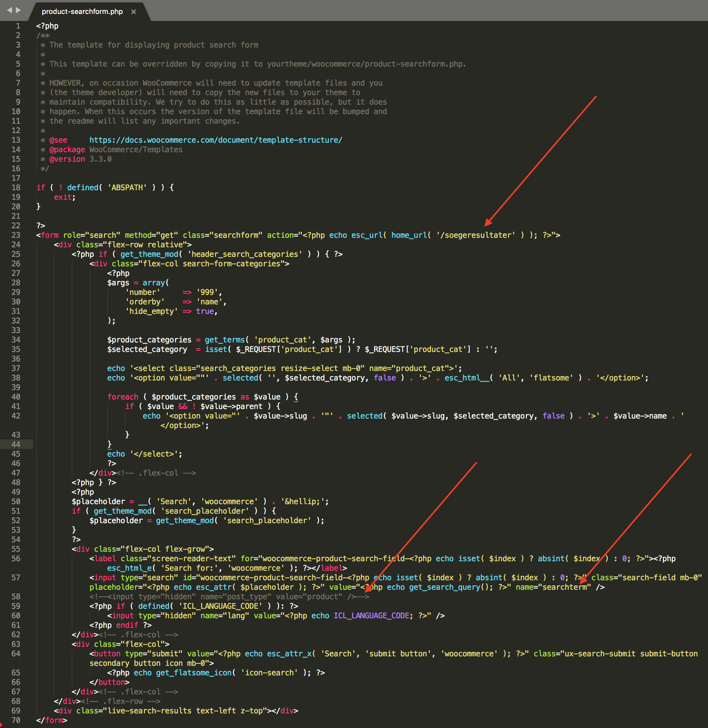Close the product-searchform.php tab
The width and height of the screenshot is (708, 728).
(x=134, y=12)
